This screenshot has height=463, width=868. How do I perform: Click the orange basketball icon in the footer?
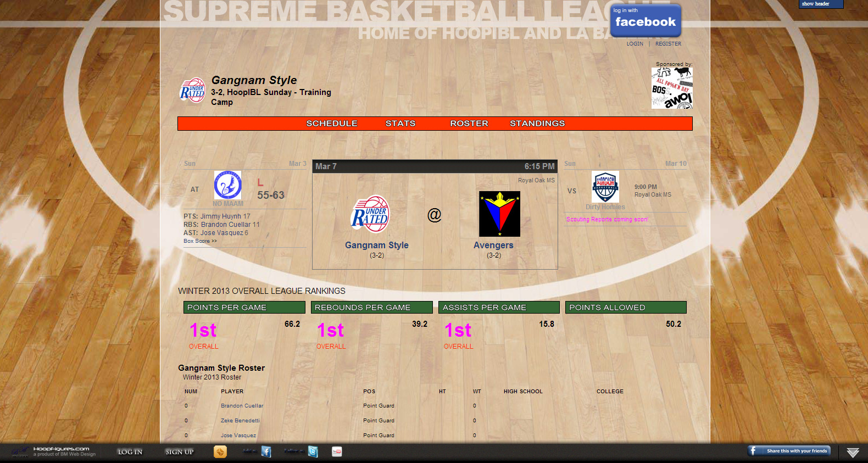click(x=220, y=451)
